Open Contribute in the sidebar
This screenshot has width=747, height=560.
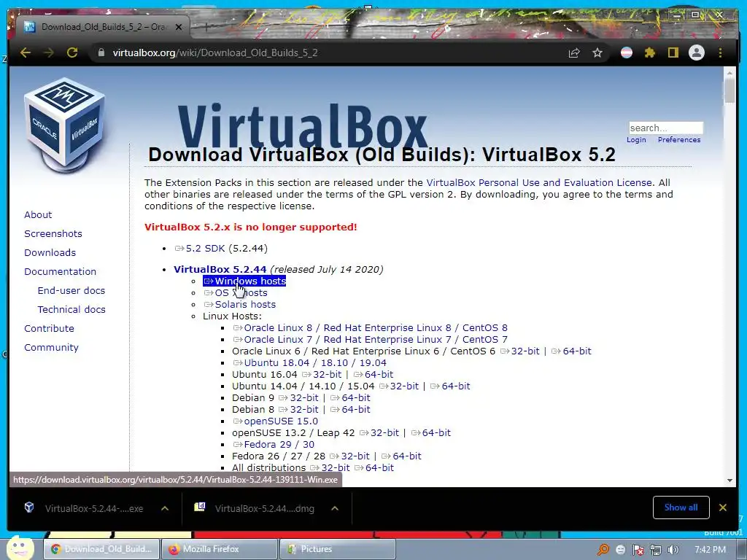(49, 329)
